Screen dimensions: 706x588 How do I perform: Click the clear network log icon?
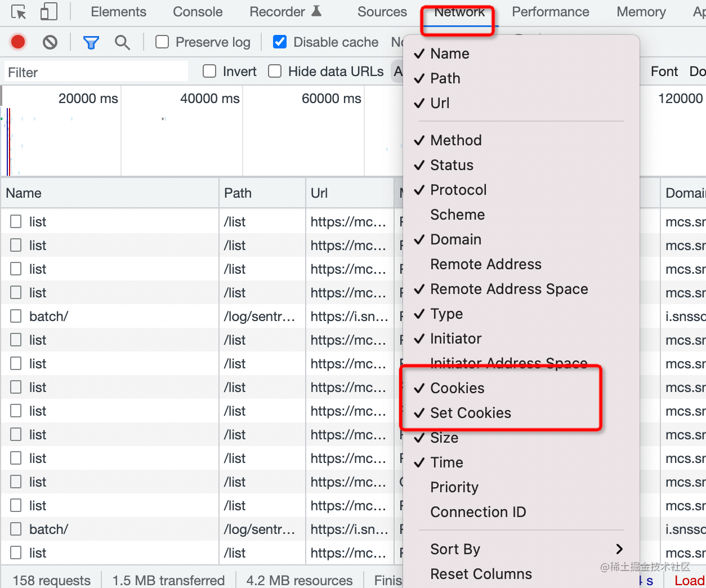[x=50, y=42]
